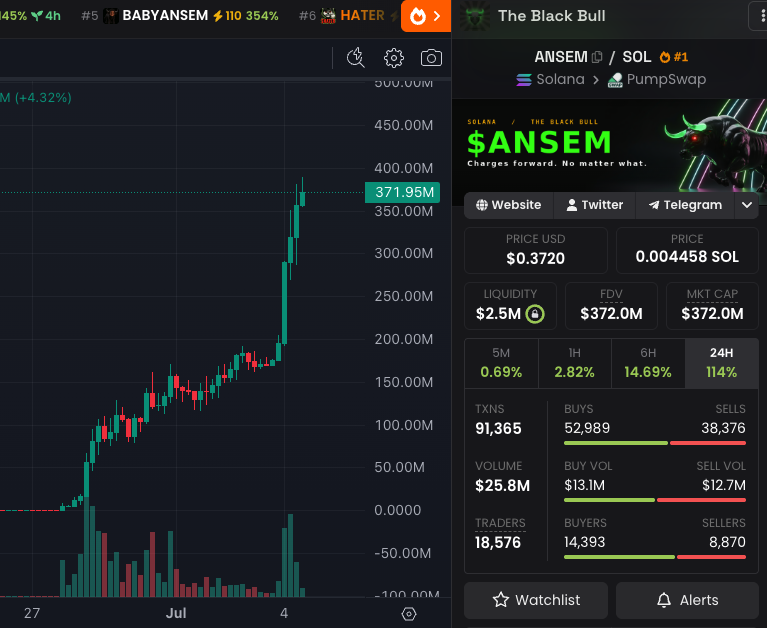Click the 371.95M current price label
This screenshot has width=767, height=628.
pos(403,192)
